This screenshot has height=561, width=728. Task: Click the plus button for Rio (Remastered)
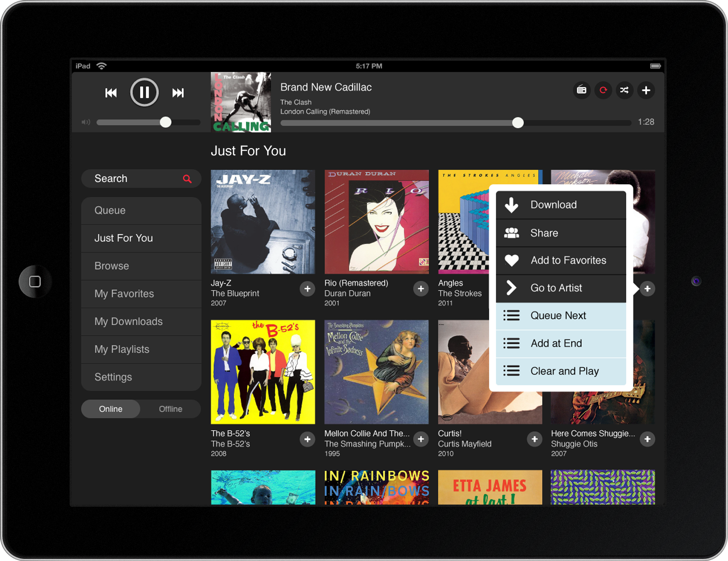coord(421,289)
